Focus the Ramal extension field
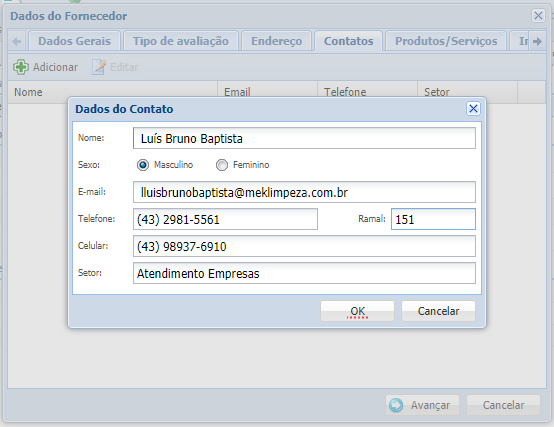Viewport: 554px width, 427px height. click(433, 219)
